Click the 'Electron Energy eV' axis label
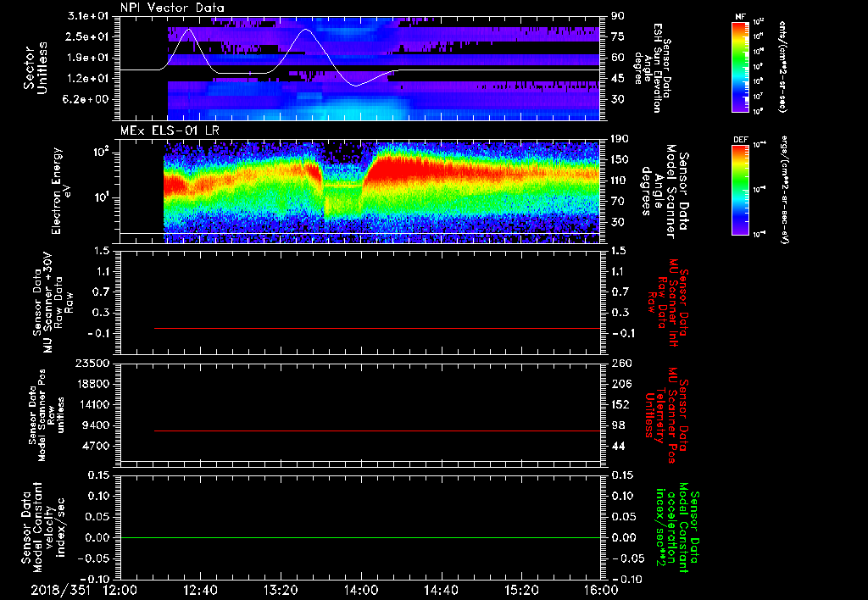 [x=60, y=191]
